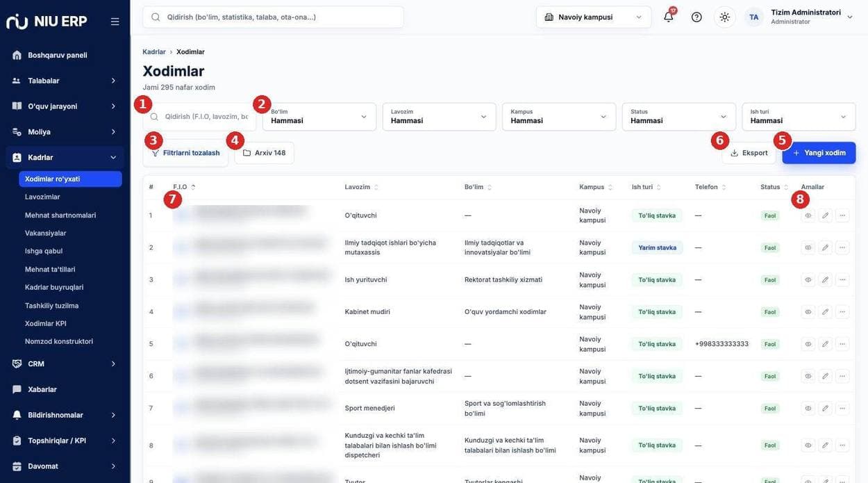View details of employee row 4

[x=808, y=312]
